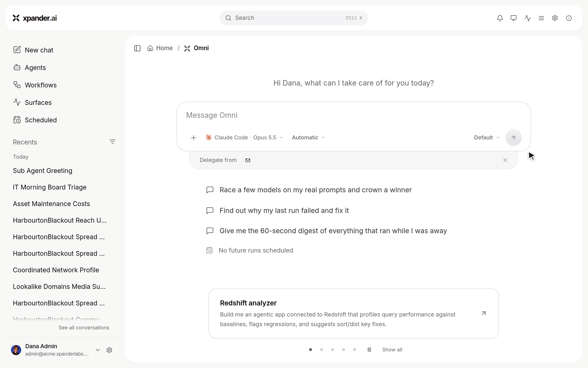The height and width of the screenshot is (368, 588).
Task: Open the activity pulse icon in header
Action: [x=527, y=18]
